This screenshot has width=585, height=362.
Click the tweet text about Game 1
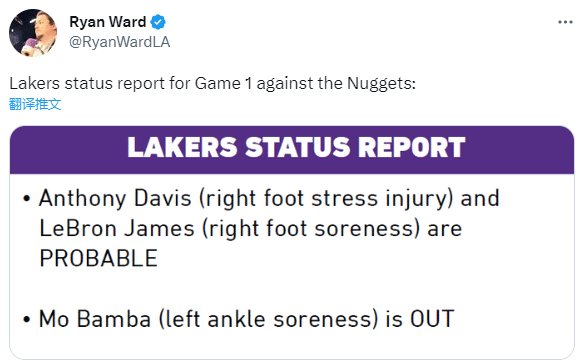(x=212, y=84)
